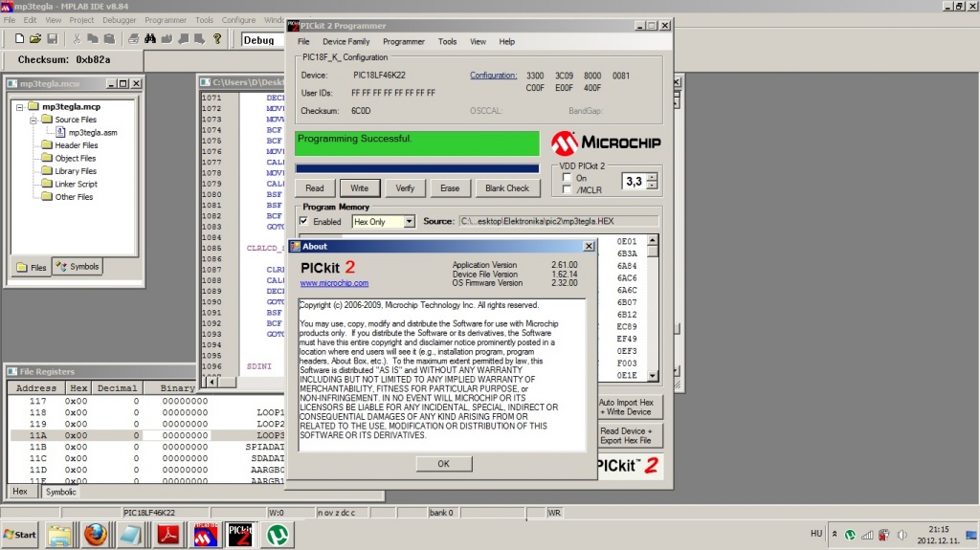This screenshot has height=550, width=980.
Task: Click Auto Import Hex + Write Device button
Action: click(630, 407)
